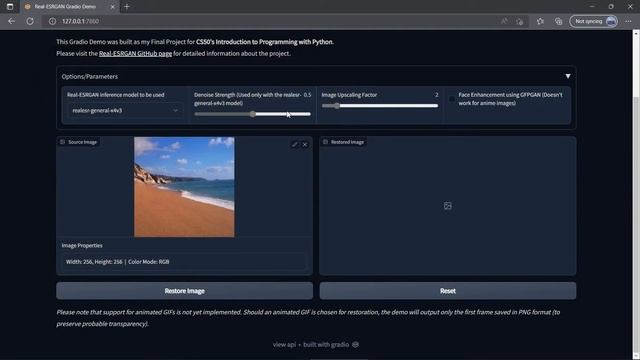Adjust the Denoise Strength slider

coord(252,114)
